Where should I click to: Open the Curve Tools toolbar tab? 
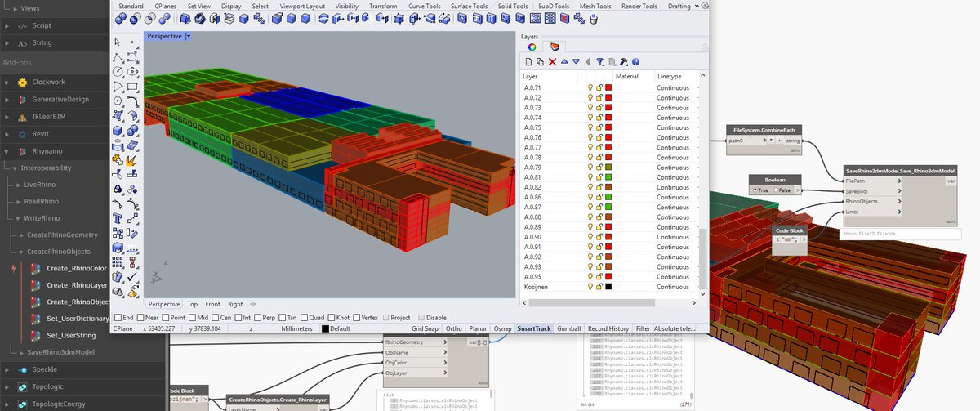coord(425,6)
